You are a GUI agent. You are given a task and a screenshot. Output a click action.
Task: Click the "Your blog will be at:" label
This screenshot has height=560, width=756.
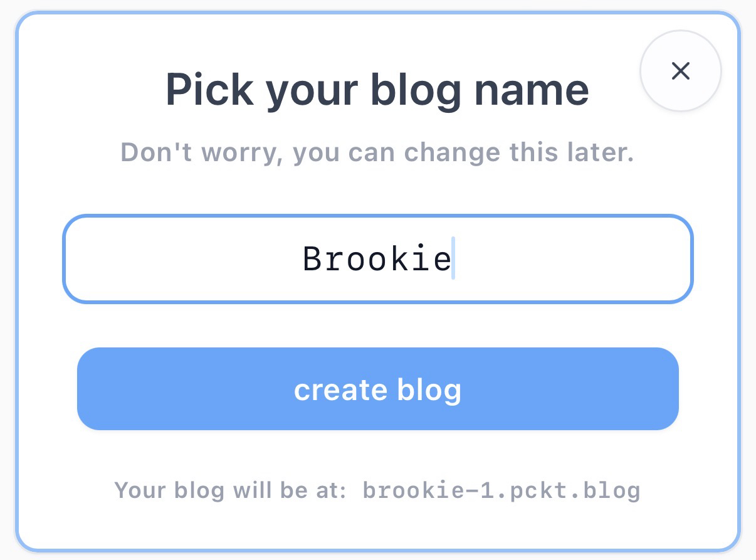click(230, 490)
